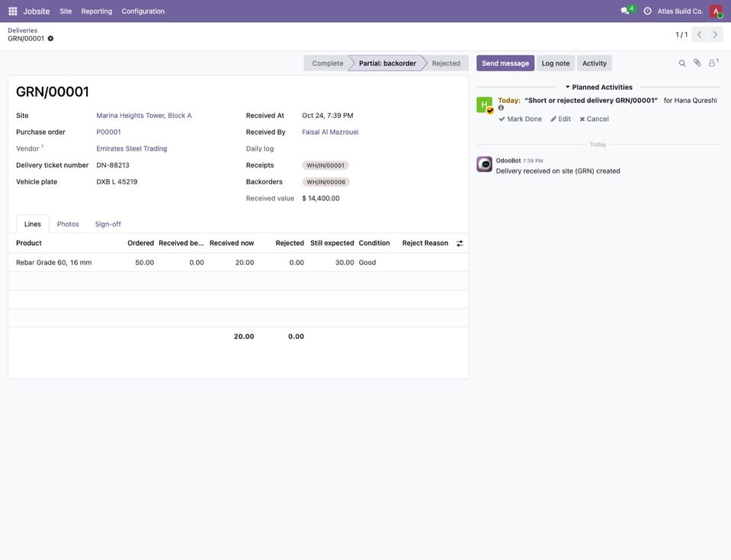
Task: Click the Ordered 50.00 cell
Action: (145, 263)
